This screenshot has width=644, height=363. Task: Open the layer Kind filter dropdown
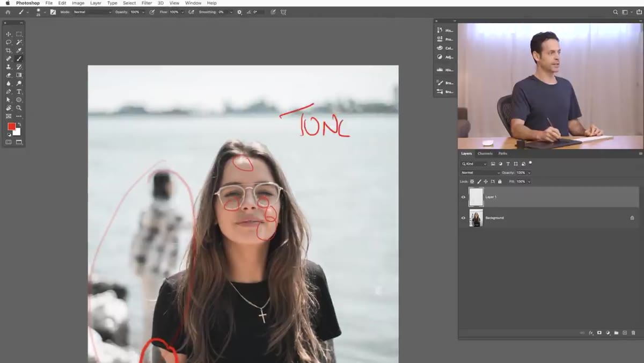tap(474, 164)
